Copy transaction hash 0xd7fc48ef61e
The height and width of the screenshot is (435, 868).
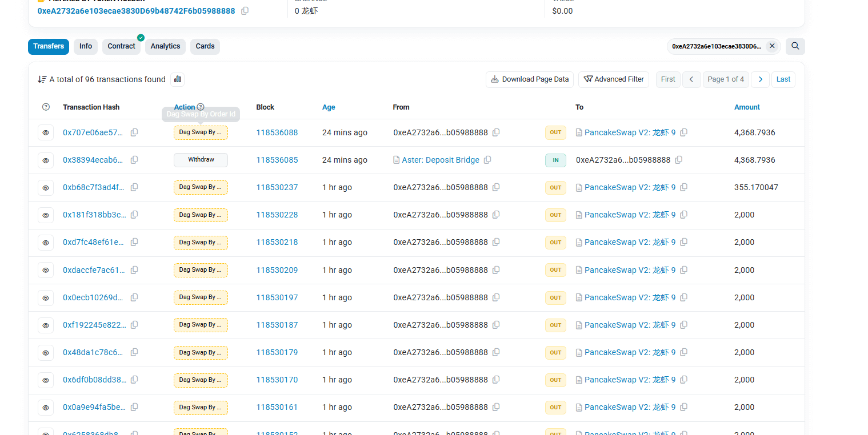point(134,242)
